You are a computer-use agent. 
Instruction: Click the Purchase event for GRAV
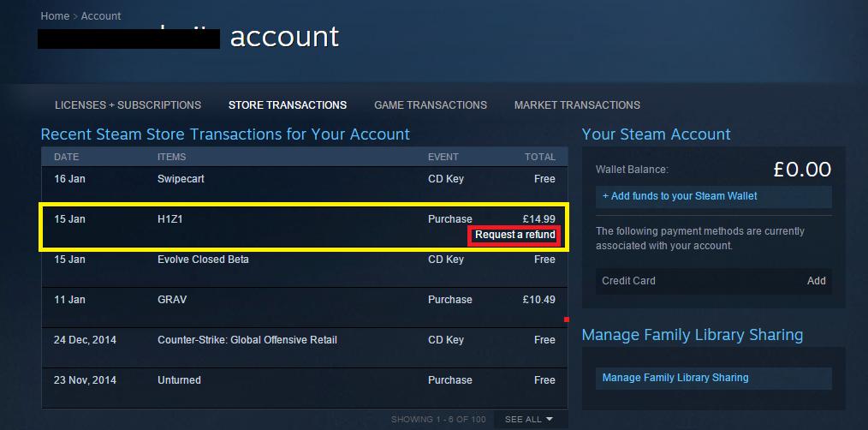(450, 300)
